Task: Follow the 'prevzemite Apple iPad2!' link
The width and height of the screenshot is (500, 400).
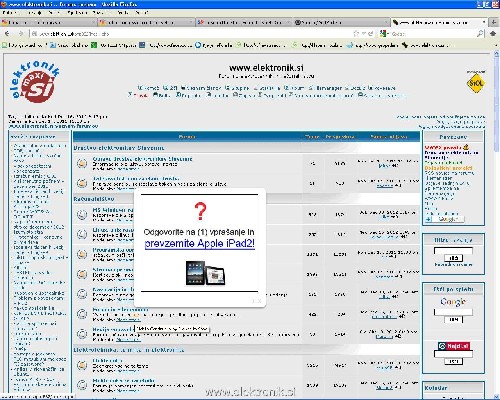Action: tap(200, 244)
